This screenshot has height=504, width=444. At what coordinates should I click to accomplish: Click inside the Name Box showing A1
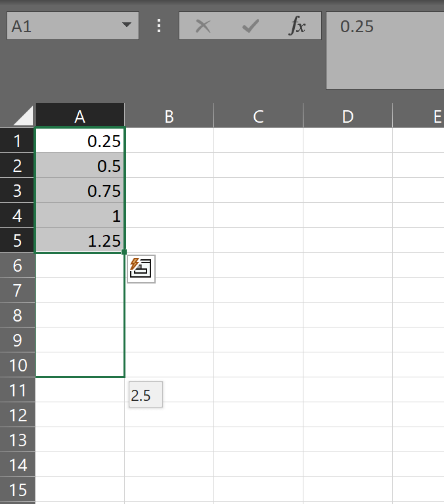pos(59,26)
